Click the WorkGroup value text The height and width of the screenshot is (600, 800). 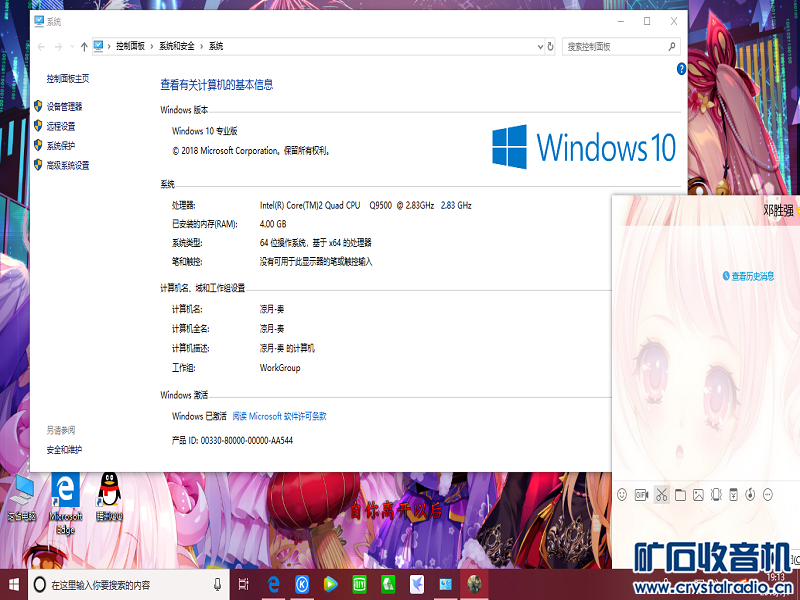280,367
